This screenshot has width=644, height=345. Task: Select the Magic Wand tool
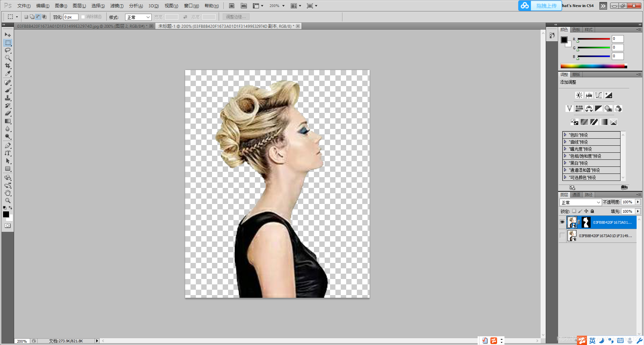click(8, 58)
